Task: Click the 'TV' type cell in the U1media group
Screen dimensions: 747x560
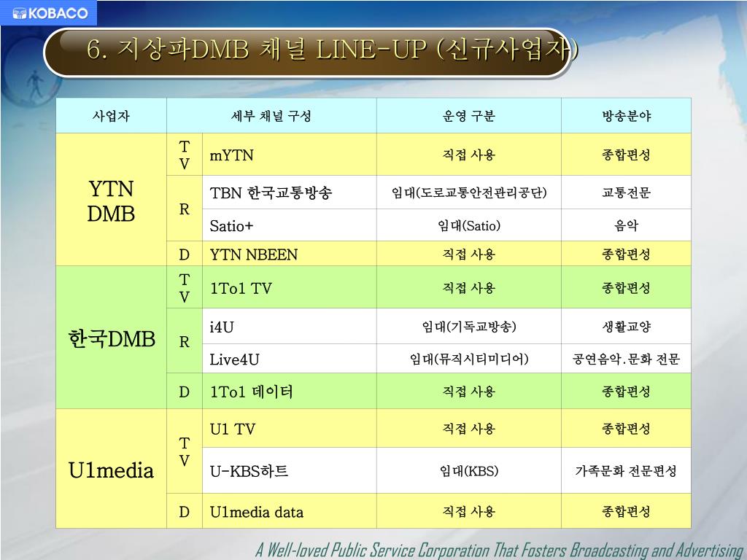Action: point(185,451)
